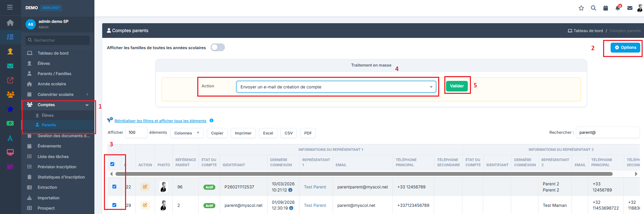Viewport: 644px width, 214px height.
Task: Click the Rechercher field containing parent@
Action: [608, 132]
